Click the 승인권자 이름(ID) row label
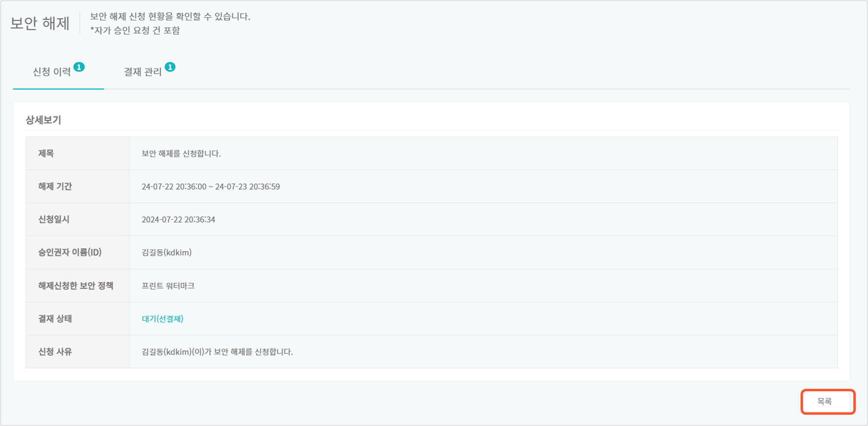Viewport: 868px width, 426px height. pyautogui.click(x=70, y=252)
